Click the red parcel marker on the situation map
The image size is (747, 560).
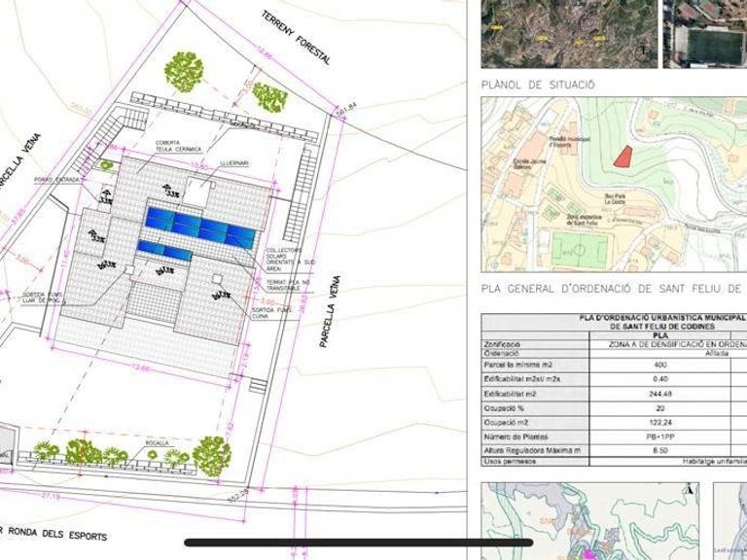(622, 157)
